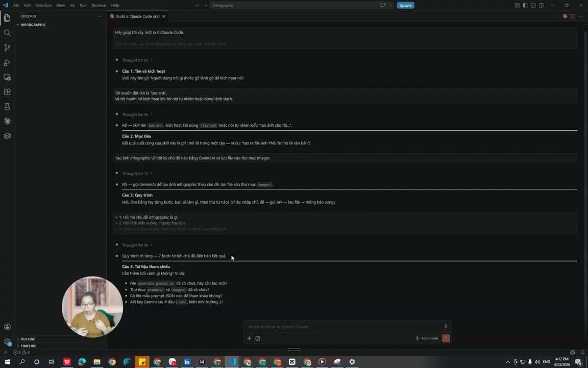Open the Terminal menu
This screenshot has width=588, height=368.
tap(99, 5)
